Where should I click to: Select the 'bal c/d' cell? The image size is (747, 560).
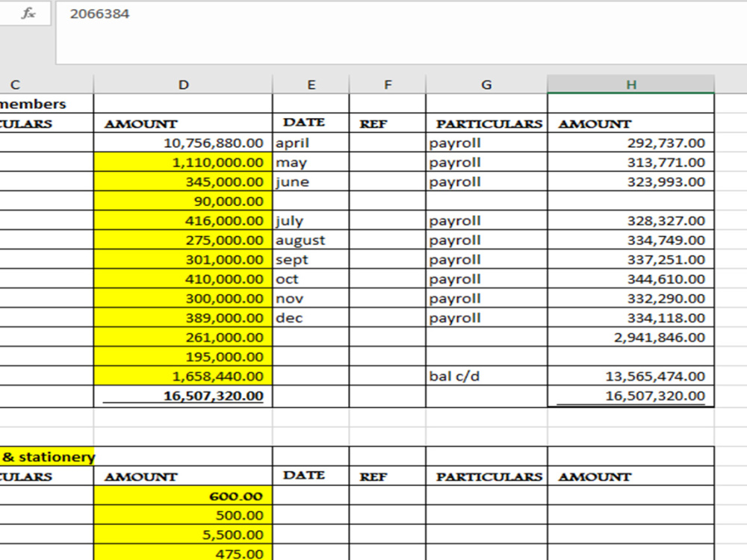(486, 376)
